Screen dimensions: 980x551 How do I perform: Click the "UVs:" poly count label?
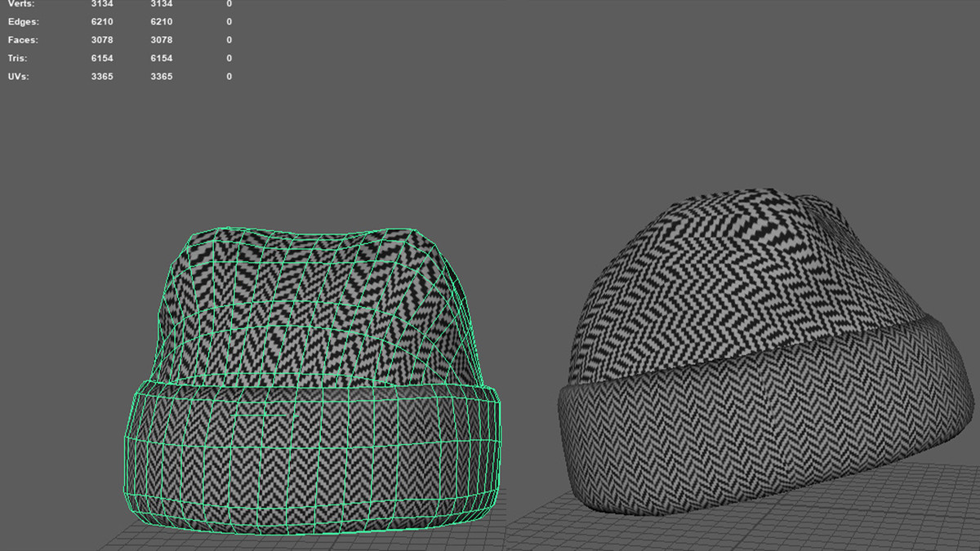click(x=20, y=77)
